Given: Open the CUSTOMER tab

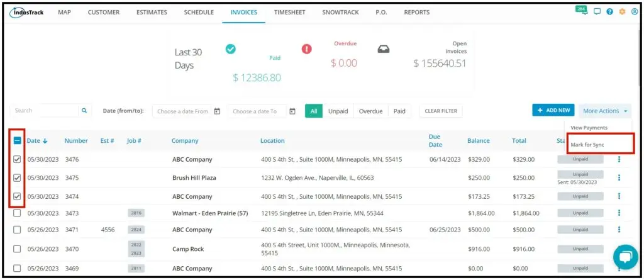Looking at the screenshot, I should pyautogui.click(x=104, y=13).
